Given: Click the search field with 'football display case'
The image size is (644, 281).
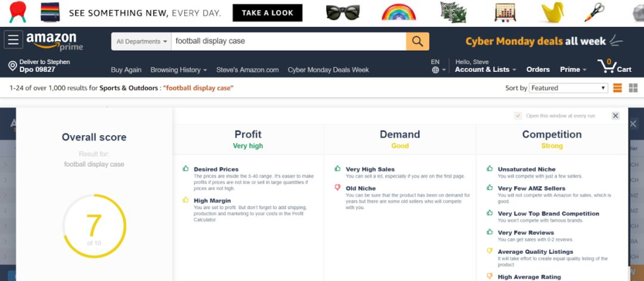Looking at the screenshot, I should [289, 42].
